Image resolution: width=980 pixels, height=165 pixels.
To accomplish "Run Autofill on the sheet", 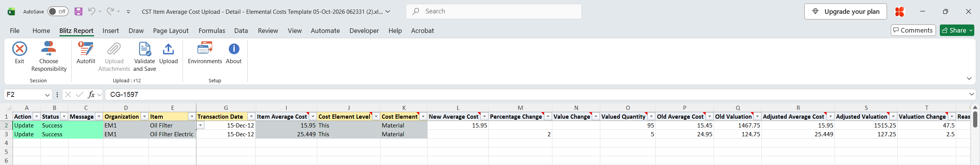I will coord(86,53).
